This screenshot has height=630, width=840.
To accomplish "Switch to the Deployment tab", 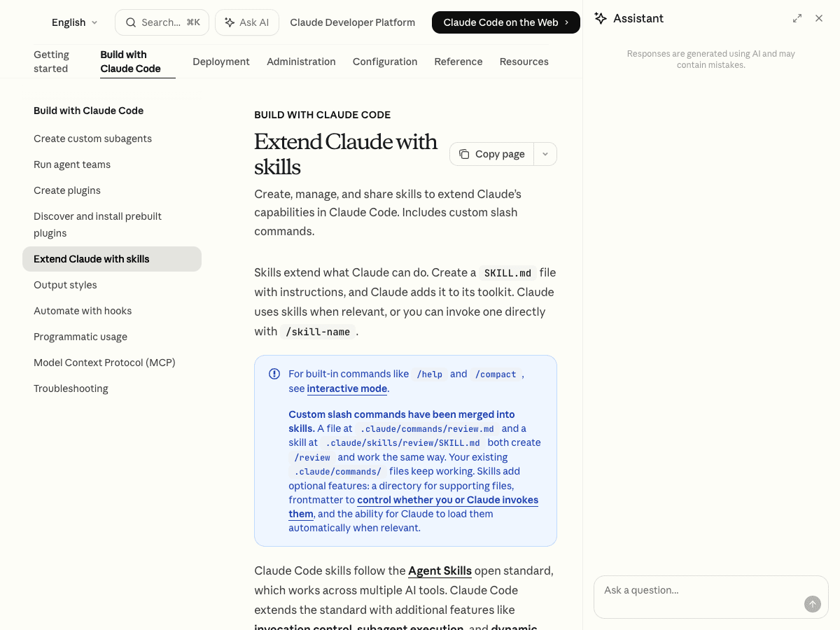I will [221, 62].
